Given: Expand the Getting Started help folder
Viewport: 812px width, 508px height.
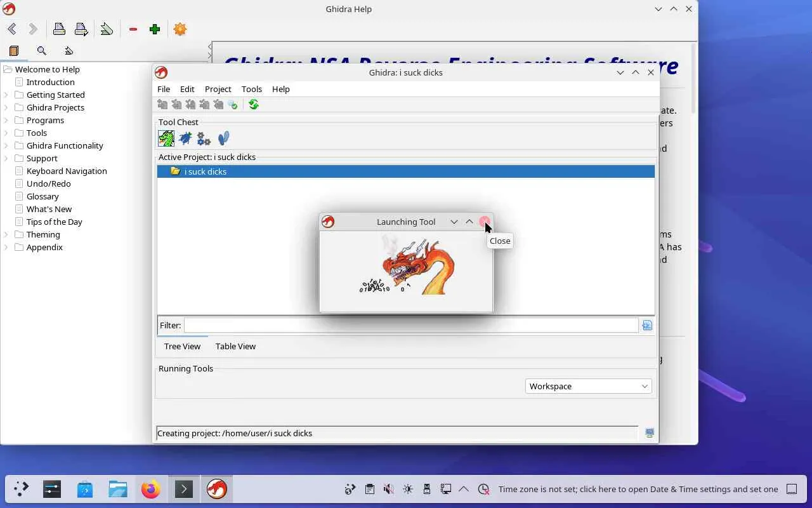Looking at the screenshot, I should [x=6, y=95].
